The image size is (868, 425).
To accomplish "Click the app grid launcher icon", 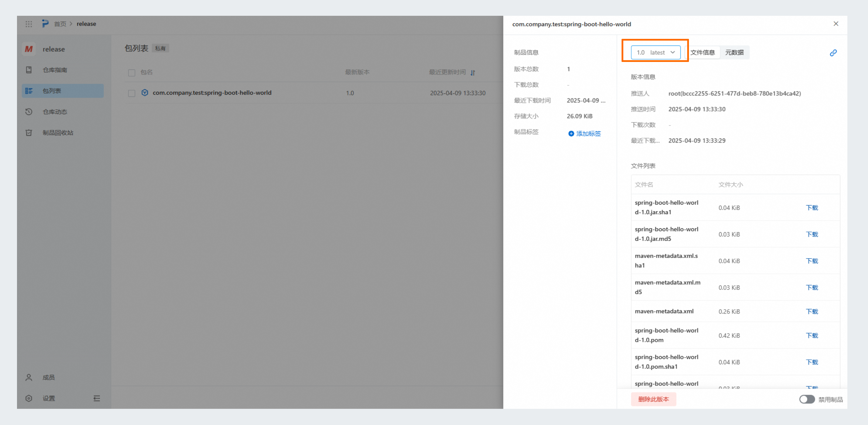I will coord(29,24).
